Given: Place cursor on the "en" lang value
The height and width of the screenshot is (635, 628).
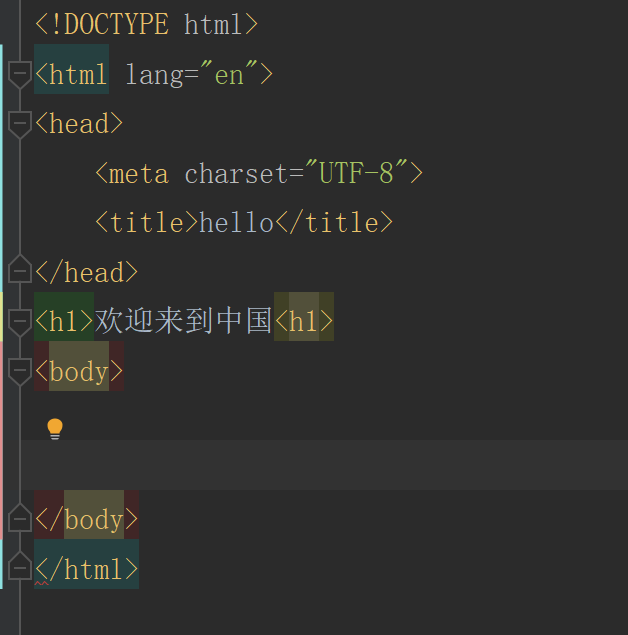Looking at the screenshot, I should (229, 74).
